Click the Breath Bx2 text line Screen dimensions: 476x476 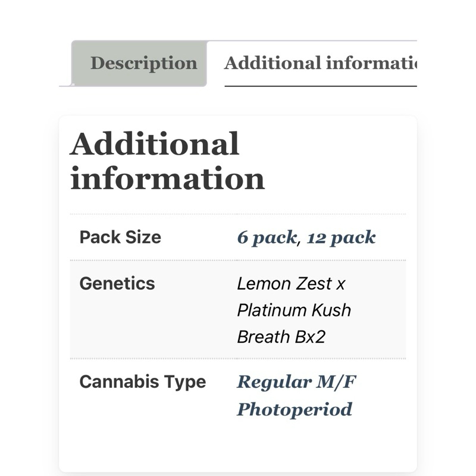coord(281,337)
